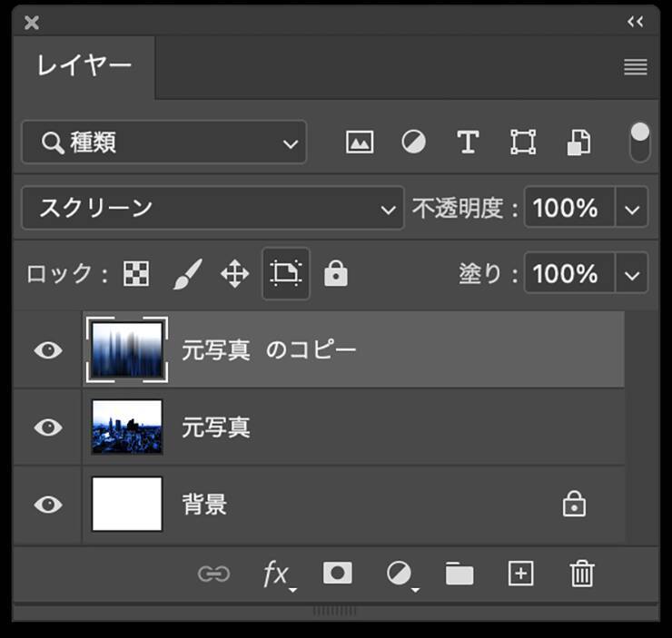The image size is (672, 638).
Task: Add a layer mask
Action: coord(337,574)
